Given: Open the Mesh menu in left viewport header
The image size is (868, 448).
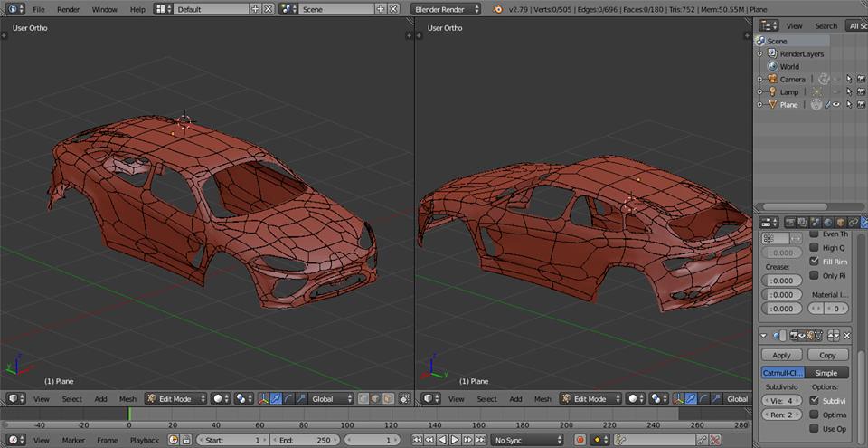Looking at the screenshot, I should [127, 398].
